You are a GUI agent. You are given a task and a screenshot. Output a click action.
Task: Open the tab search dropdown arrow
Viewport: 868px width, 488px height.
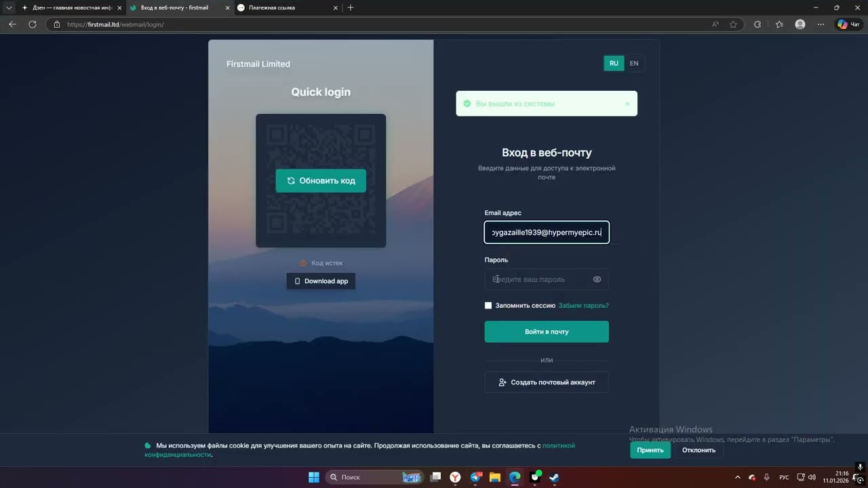pyautogui.click(x=9, y=7)
